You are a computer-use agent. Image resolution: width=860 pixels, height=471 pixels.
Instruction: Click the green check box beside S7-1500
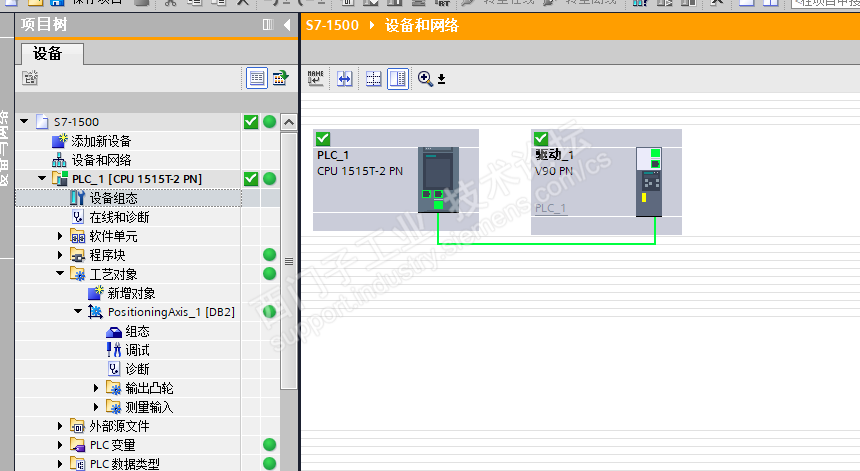point(251,122)
